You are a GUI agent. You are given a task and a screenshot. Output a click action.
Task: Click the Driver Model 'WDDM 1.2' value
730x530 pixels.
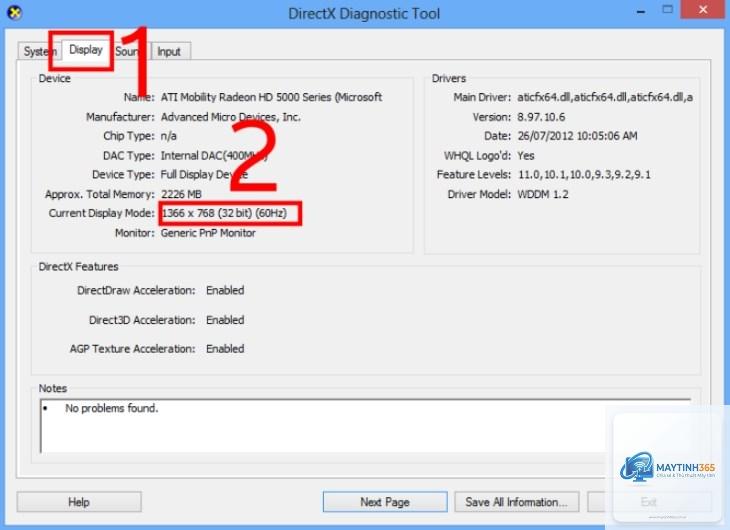[x=543, y=194]
